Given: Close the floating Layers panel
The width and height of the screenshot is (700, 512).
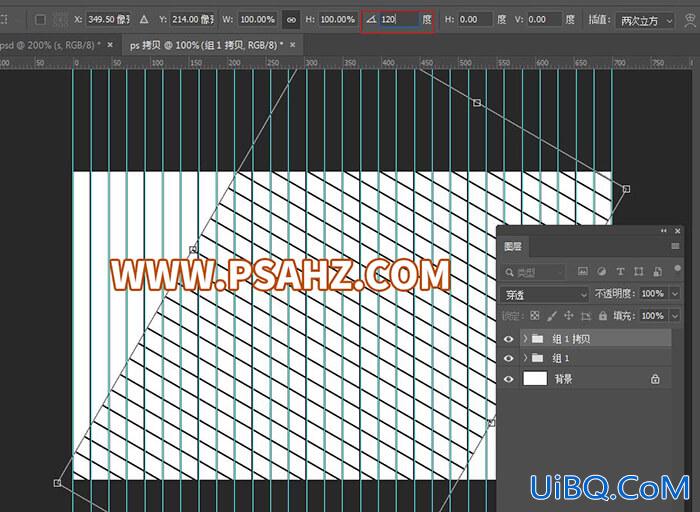Looking at the screenshot, I should coord(678,231).
